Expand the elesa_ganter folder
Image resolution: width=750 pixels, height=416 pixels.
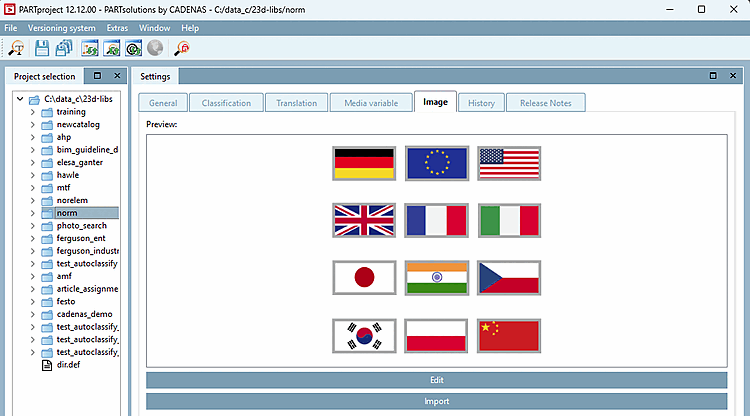(33, 163)
